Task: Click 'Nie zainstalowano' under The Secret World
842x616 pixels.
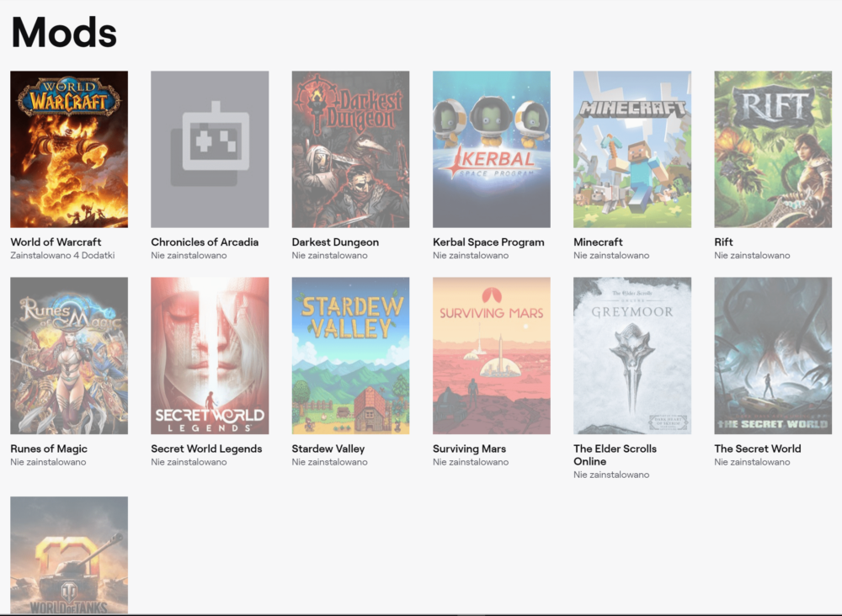Action: pos(752,462)
